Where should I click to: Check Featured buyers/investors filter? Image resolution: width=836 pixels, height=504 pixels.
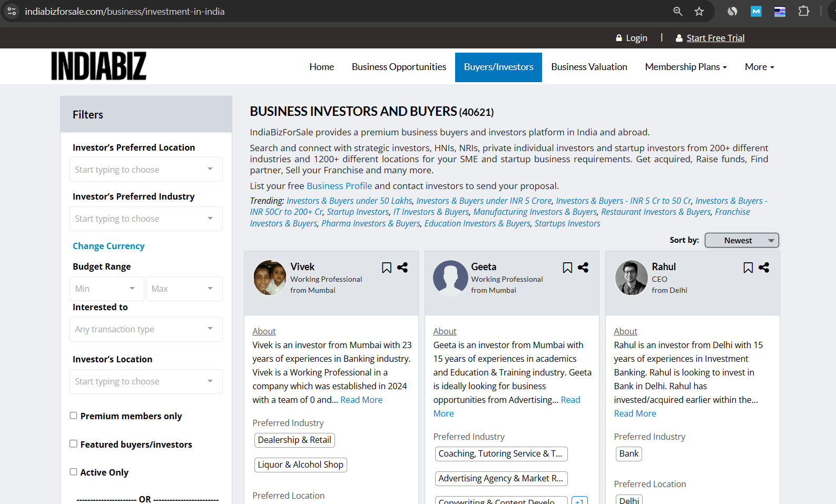73,444
